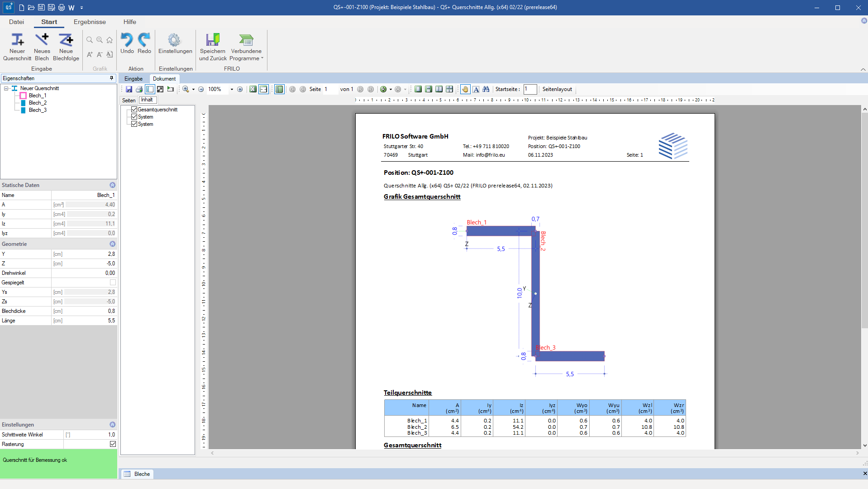Screen dimensions: 868x489
Task: Uncheck Gesamtquerschnitt in document contents
Action: (x=134, y=110)
